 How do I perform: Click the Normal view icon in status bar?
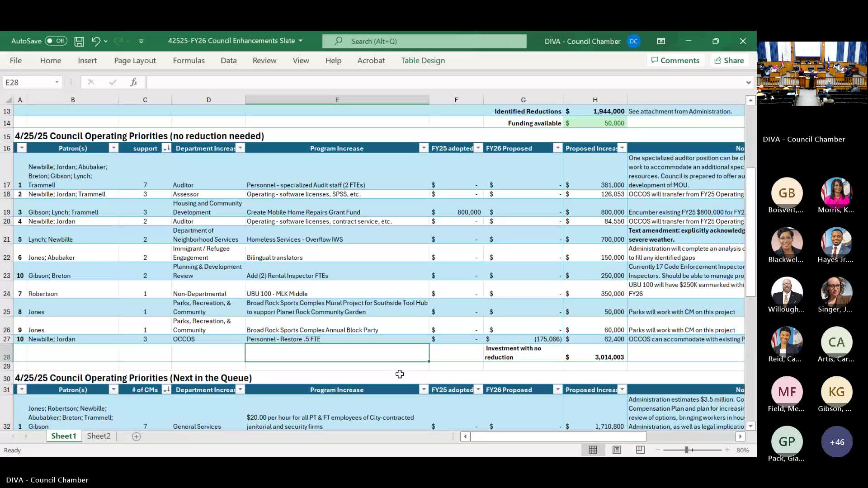coord(593,450)
